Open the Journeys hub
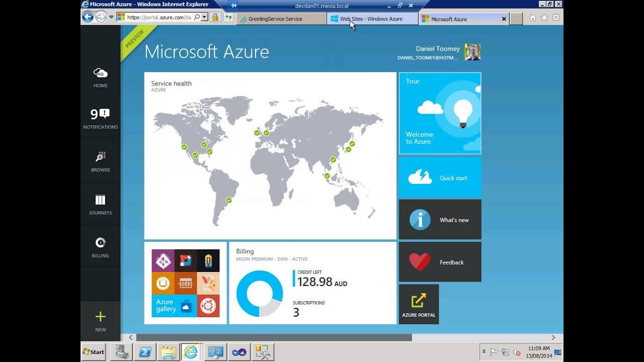This screenshot has width=644, height=362. click(x=100, y=205)
